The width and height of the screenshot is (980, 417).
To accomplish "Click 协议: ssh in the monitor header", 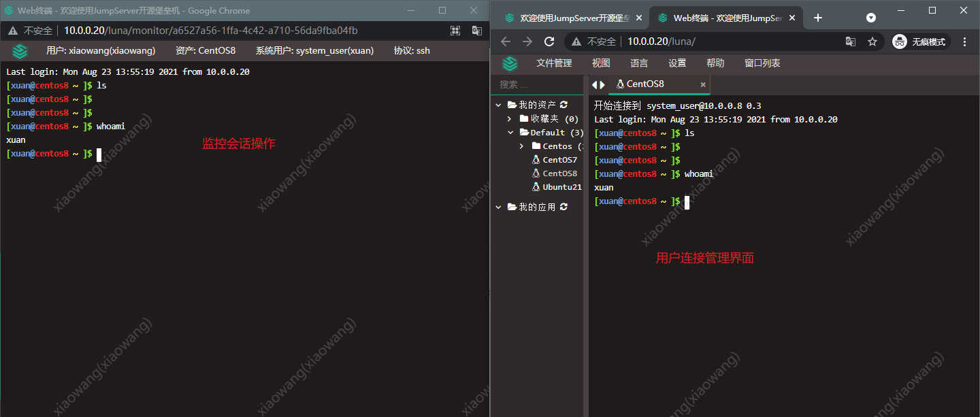I will point(412,50).
